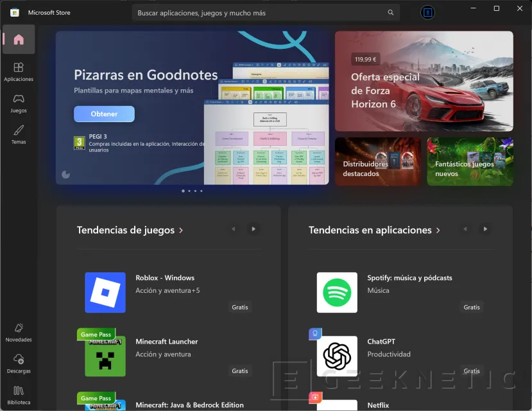Screen dimensions: 532x411
Task: Click the banner pause indicator icon
Action: click(66, 175)
